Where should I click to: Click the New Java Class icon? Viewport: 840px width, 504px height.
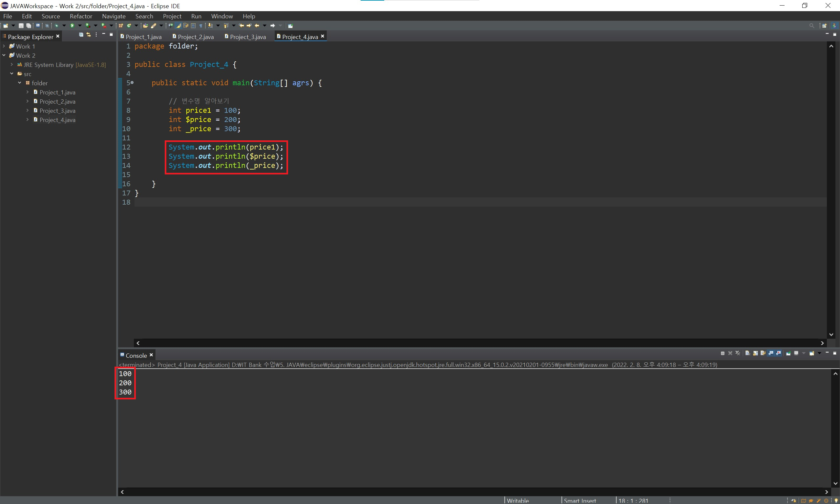129,26
